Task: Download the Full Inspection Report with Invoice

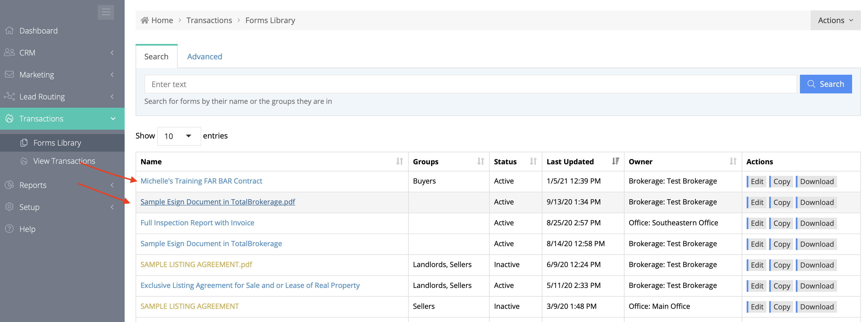Action: tap(816, 223)
